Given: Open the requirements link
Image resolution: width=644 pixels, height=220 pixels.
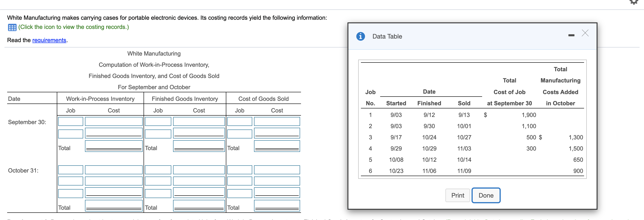Looking at the screenshot, I should [49, 40].
